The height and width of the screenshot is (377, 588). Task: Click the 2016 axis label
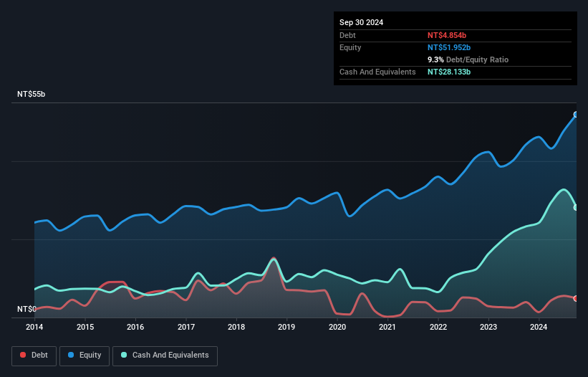pos(135,327)
